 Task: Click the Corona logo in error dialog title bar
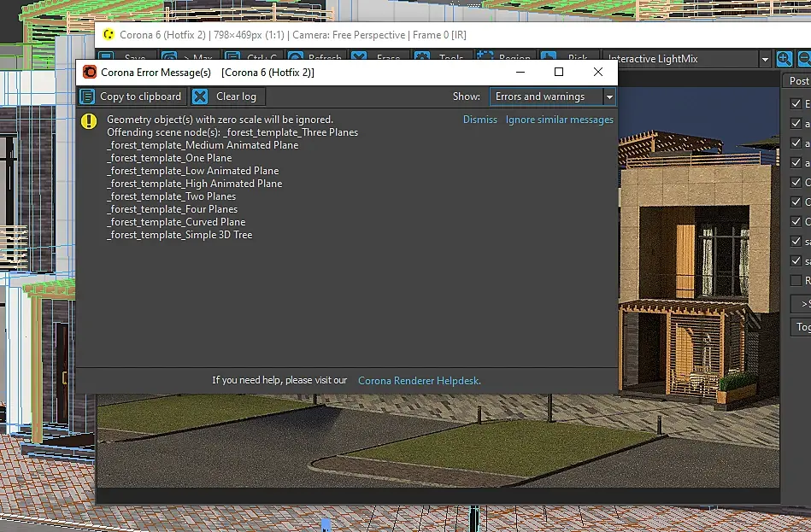click(x=90, y=72)
